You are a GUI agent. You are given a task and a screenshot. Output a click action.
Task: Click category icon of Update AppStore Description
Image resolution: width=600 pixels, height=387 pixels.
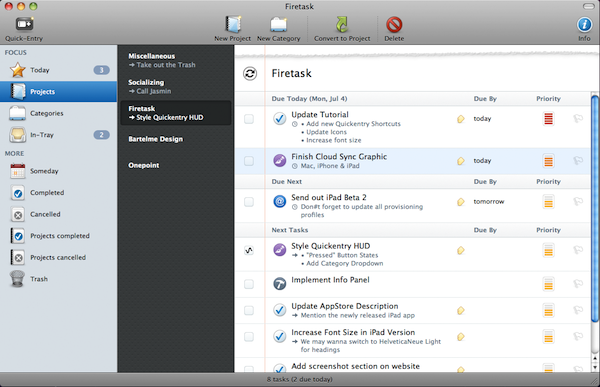point(280,310)
